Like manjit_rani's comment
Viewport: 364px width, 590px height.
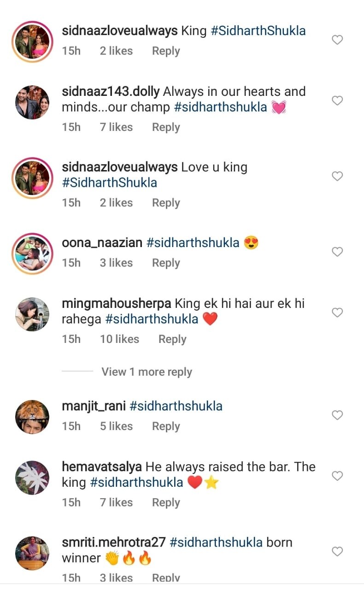pos(337,415)
